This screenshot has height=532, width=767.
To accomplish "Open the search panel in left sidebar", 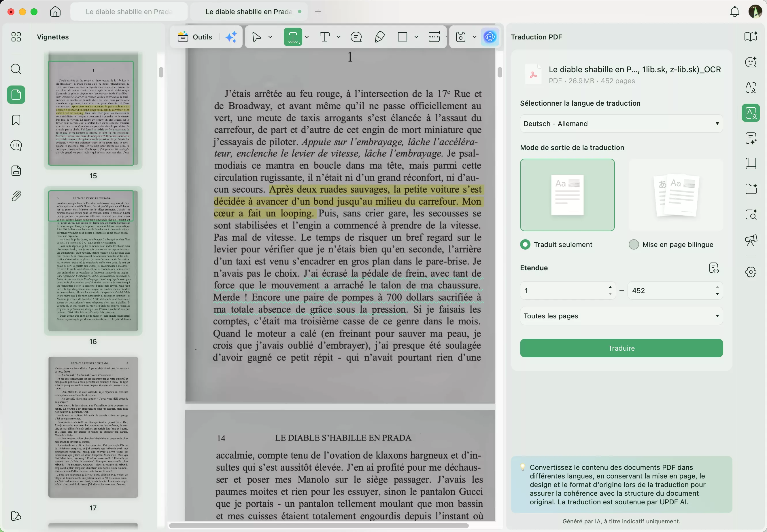I will (16, 69).
